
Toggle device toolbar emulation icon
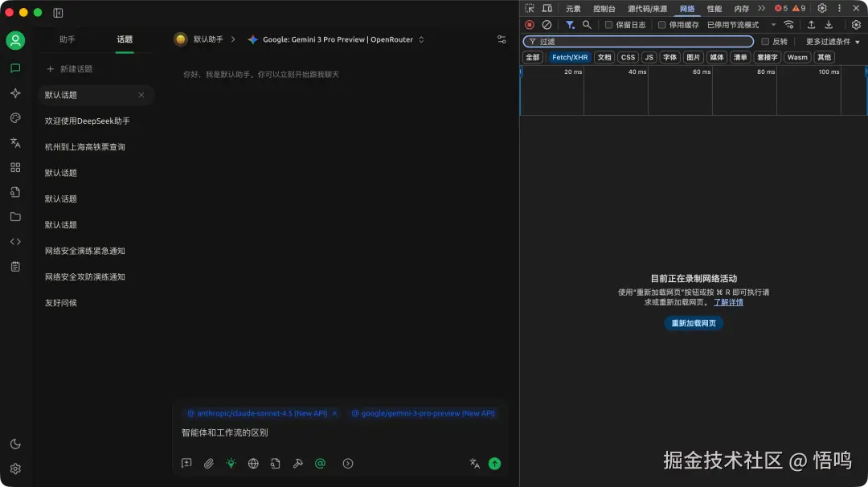point(547,8)
